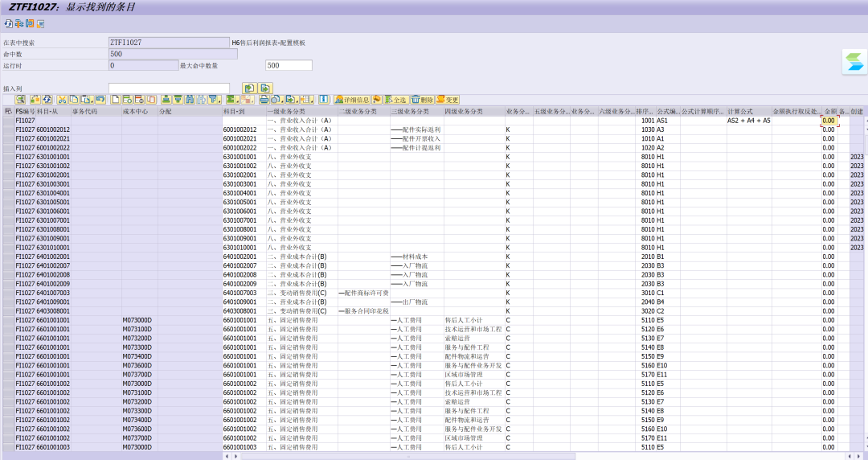Click the row selector for row 6301001001

point(8,157)
